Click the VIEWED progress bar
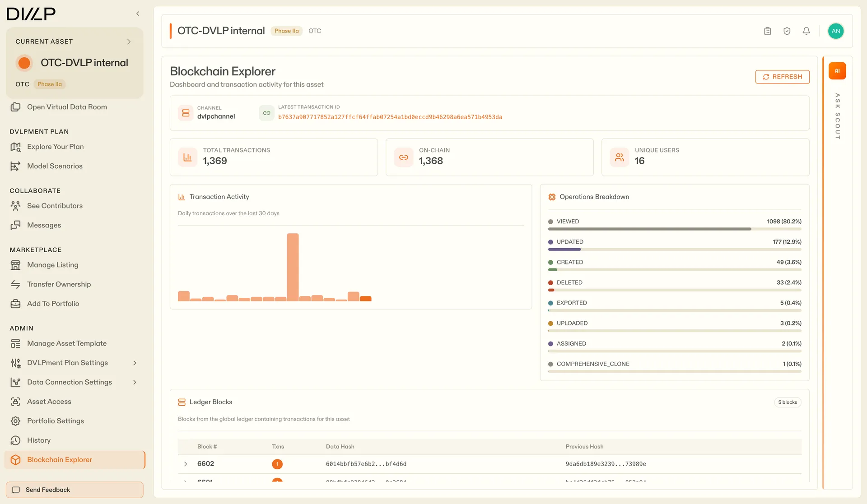867x504 pixels. [675, 229]
